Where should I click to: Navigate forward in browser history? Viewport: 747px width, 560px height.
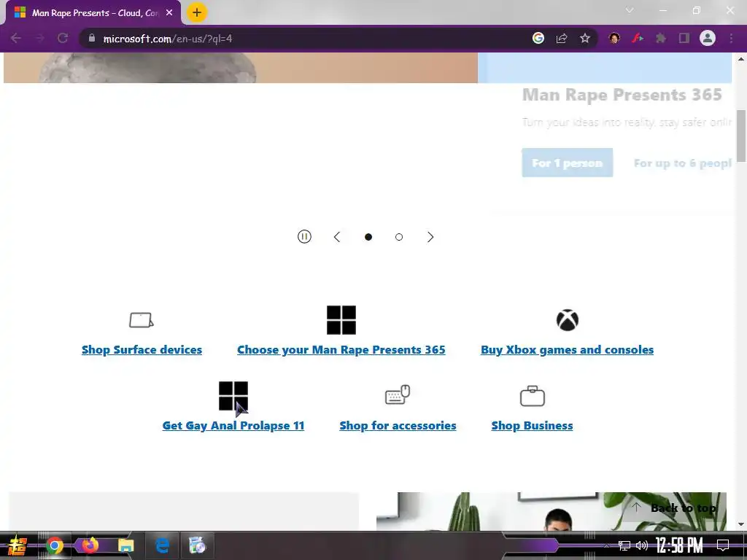tap(39, 38)
